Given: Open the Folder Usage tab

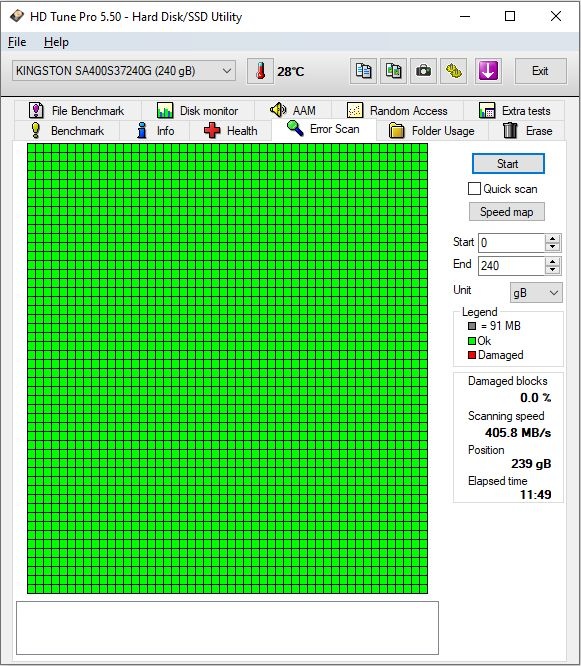Looking at the screenshot, I should pyautogui.click(x=432, y=130).
